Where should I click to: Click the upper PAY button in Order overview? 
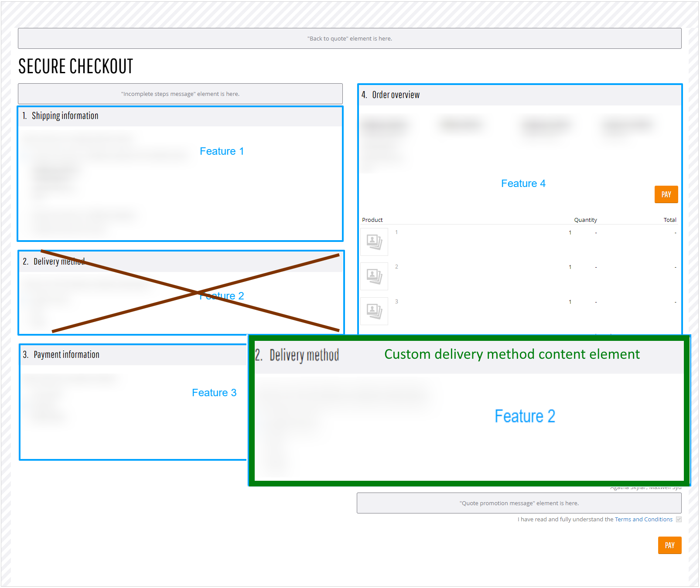click(666, 194)
